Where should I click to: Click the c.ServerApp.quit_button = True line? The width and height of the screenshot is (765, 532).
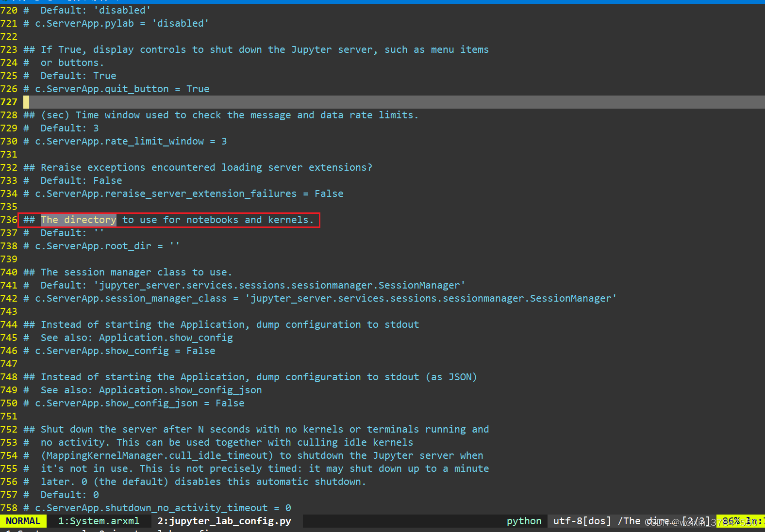116,89
